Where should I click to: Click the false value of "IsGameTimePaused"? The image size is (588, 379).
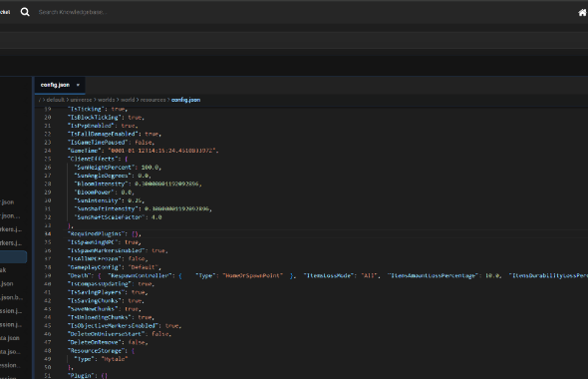pos(144,143)
